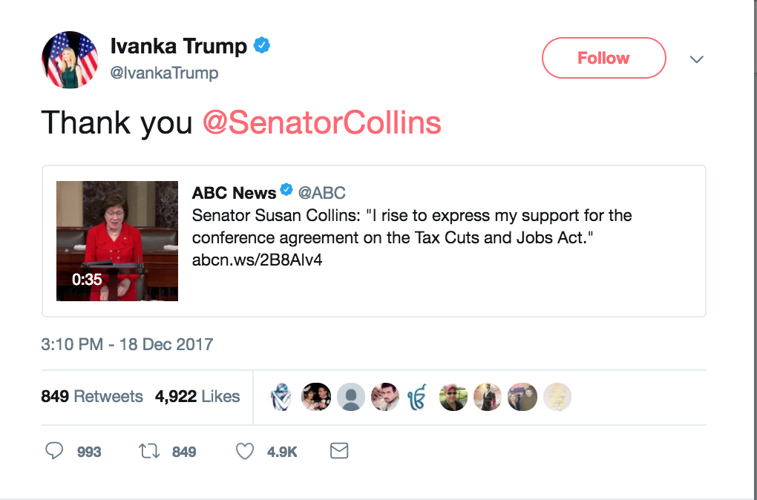Viewport: 757px width, 500px height.
Task: Click the direct message envelope icon
Action: coord(339,452)
